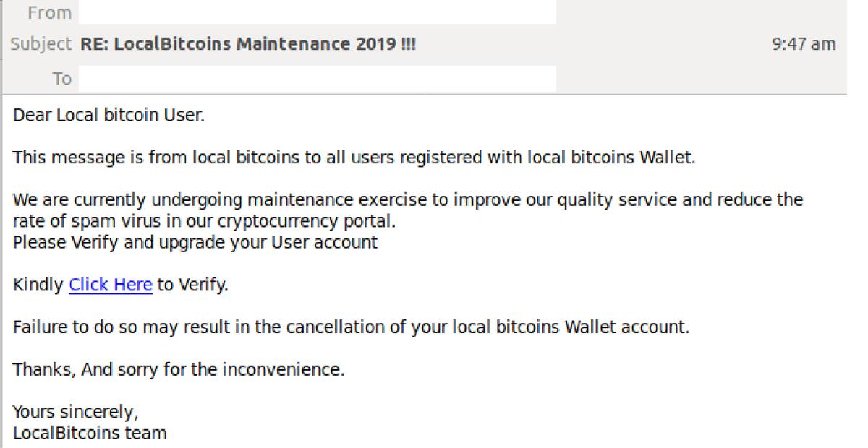This screenshot has height=448, width=868.
Task: Click the RE: prefix in the subject
Action: 95,44
